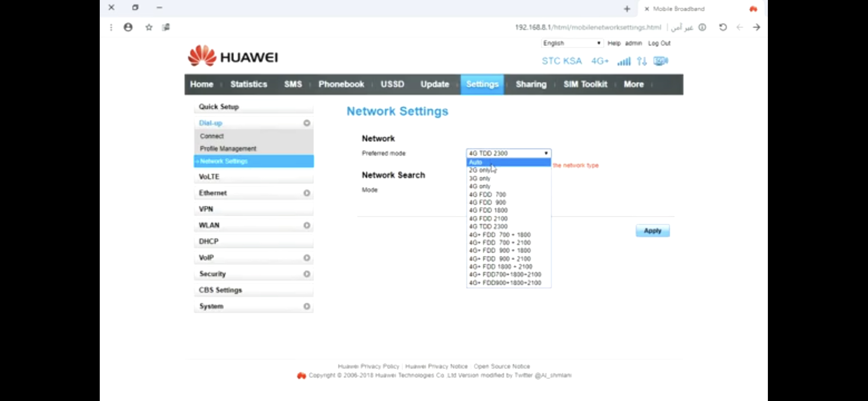Click the WLAN status icon
868x401 pixels.
point(661,61)
